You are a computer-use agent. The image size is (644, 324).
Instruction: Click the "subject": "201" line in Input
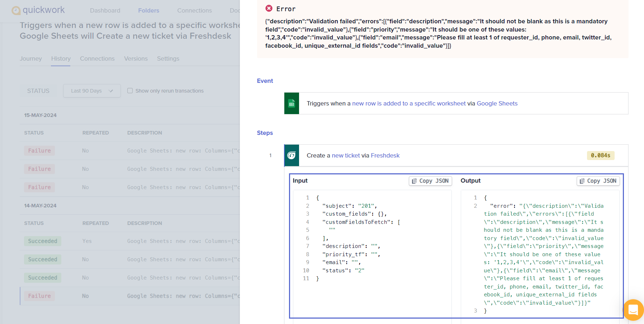(350, 206)
